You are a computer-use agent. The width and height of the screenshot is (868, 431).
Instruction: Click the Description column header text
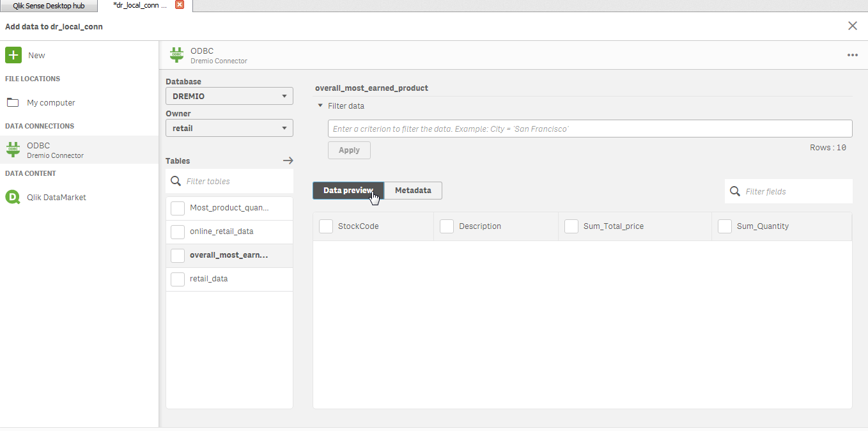tap(480, 226)
